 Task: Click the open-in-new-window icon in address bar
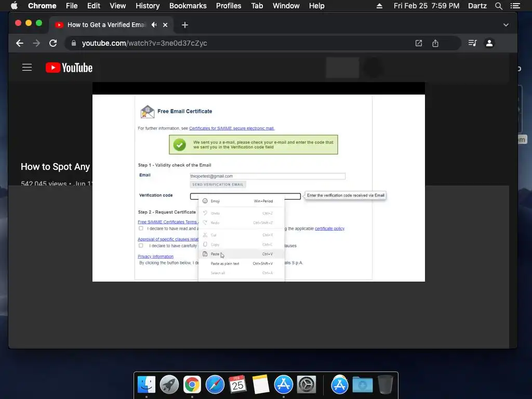pos(419,43)
